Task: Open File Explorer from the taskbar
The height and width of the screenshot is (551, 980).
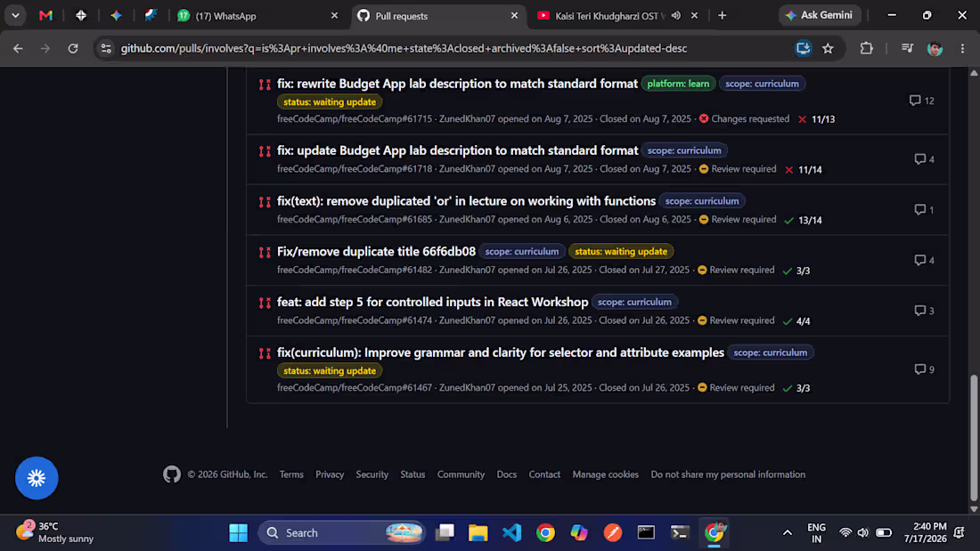Action: 478,533
